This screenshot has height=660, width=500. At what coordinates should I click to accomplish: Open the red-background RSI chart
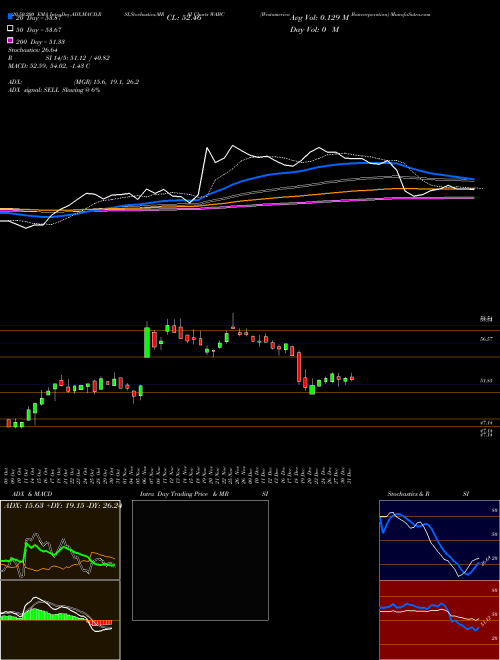click(x=439, y=620)
